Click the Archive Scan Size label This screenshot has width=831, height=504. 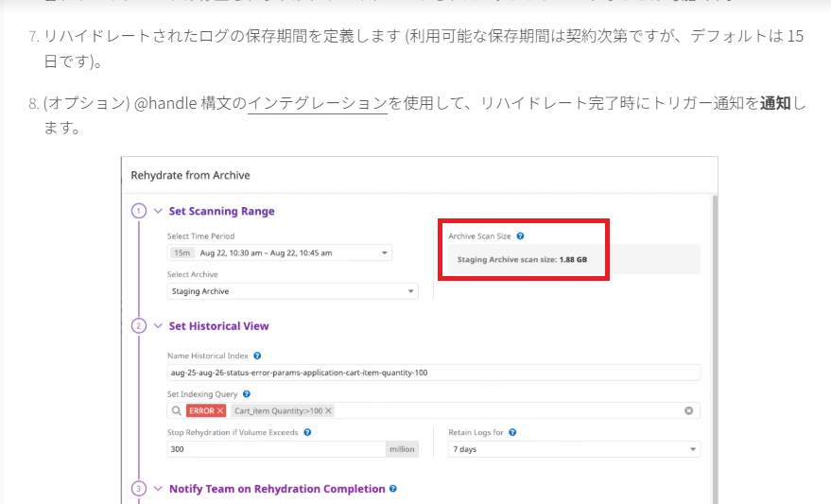pos(479,236)
